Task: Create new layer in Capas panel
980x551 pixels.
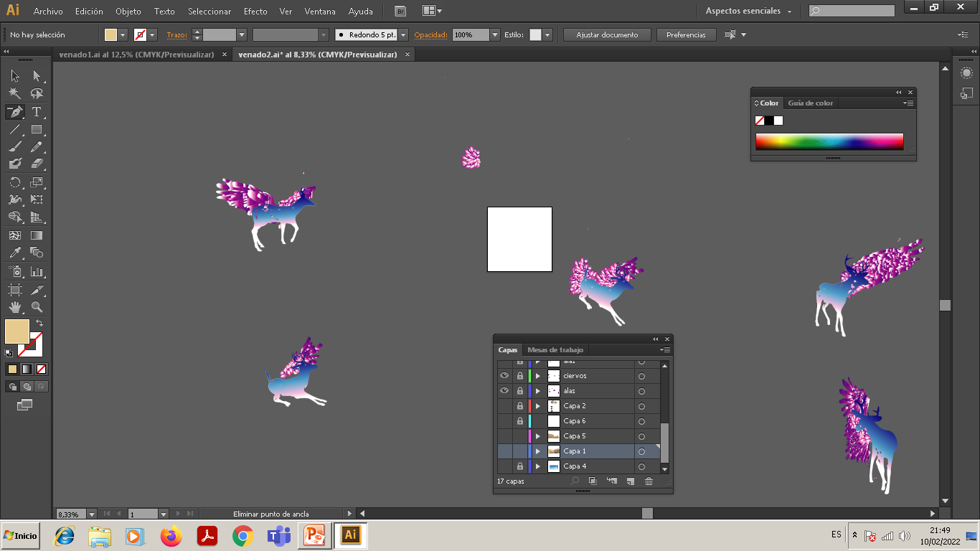Action: (x=631, y=481)
